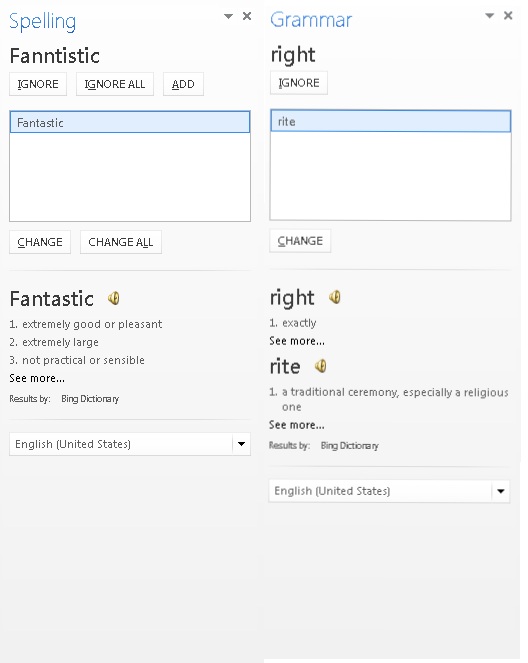Image resolution: width=528 pixels, height=663 pixels.
Task: Open Grammar pane options arrow
Action: click(490, 16)
